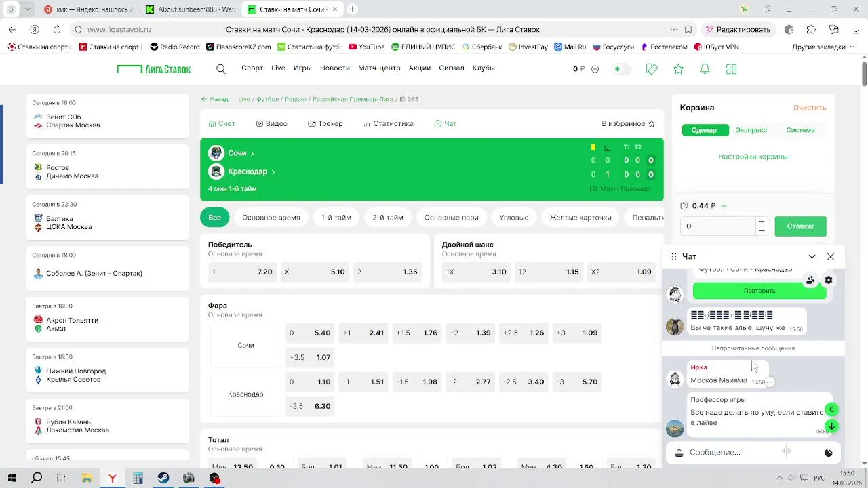Image resolution: width=868 pixels, height=488 pixels.
Task: Clear the bet slip with Очистить
Action: [x=810, y=108]
